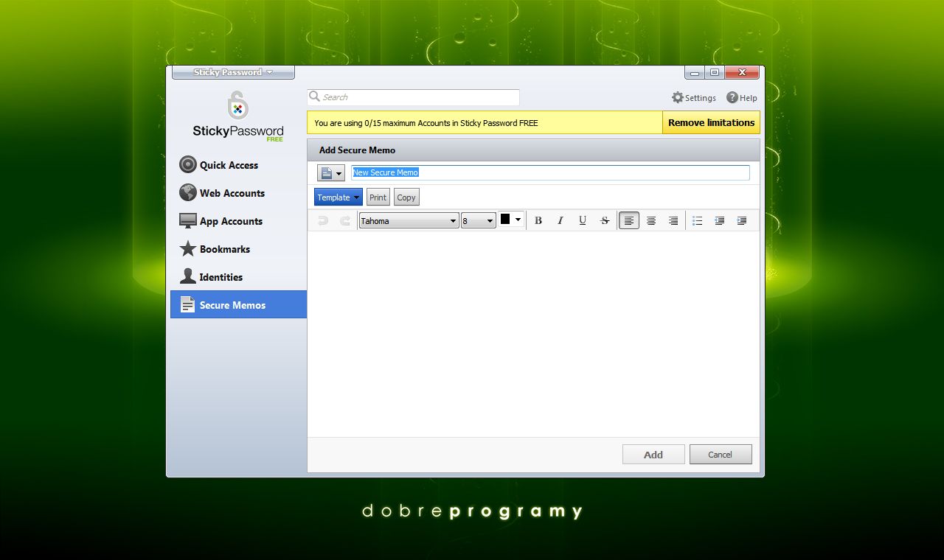Screen dimensions: 944x560
Task: Toggle Strikethrough formatting
Action: [x=605, y=220]
